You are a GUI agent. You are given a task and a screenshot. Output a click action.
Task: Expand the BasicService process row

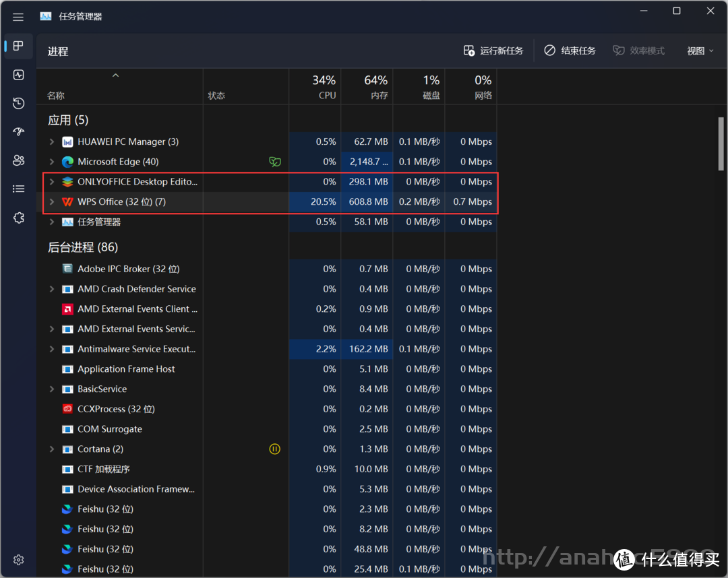51,389
